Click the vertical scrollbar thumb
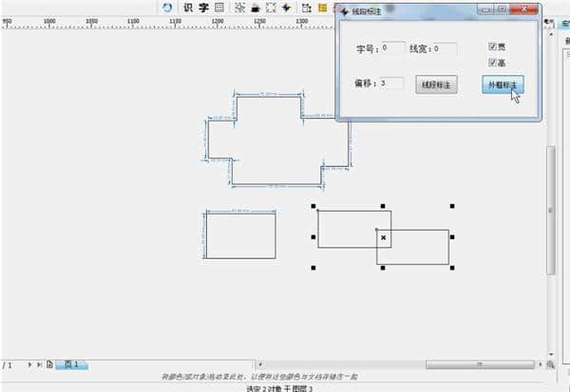Image resolution: width=570 pixels, height=392 pixels. [x=551, y=210]
